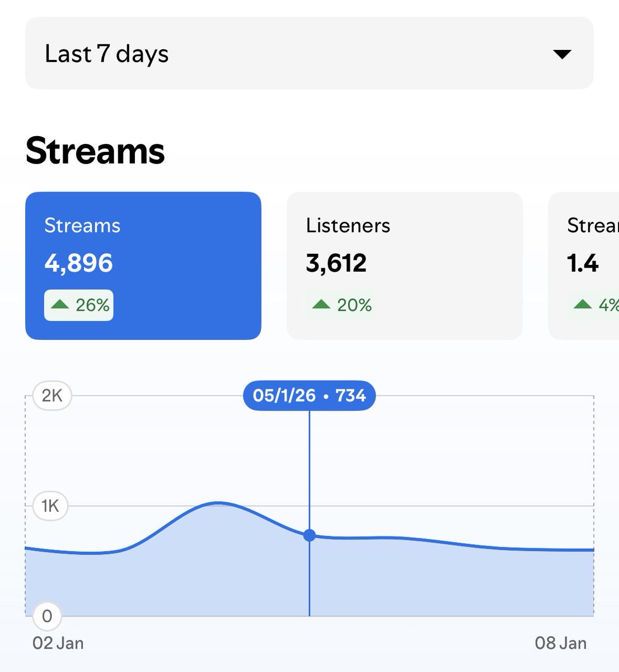Select the Listeners stat card
The width and height of the screenshot is (619, 672).
coord(405,265)
